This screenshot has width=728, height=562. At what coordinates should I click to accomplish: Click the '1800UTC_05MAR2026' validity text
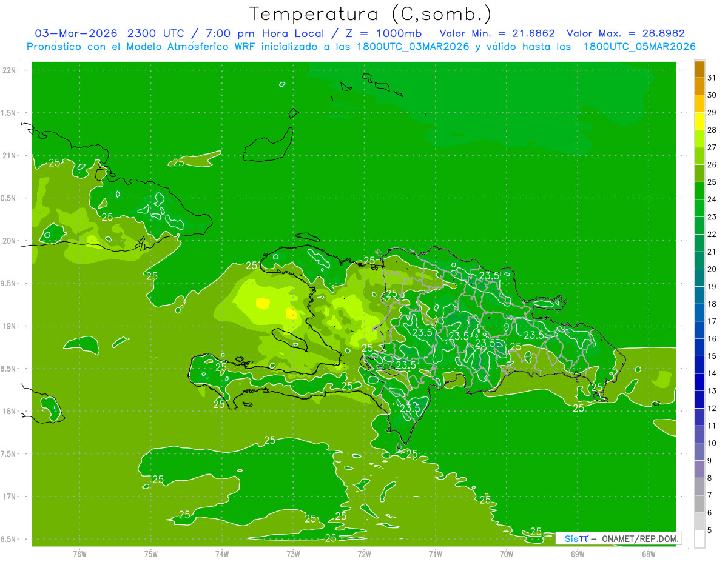click(x=639, y=47)
